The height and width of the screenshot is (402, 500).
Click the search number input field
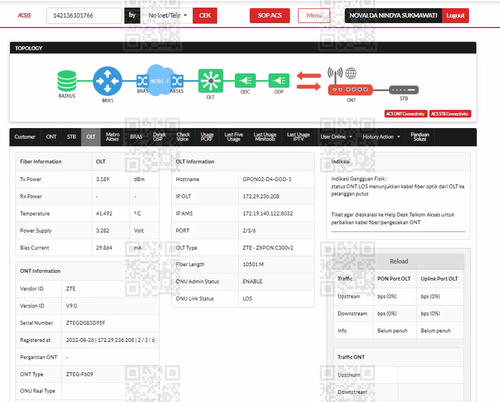coord(84,15)
